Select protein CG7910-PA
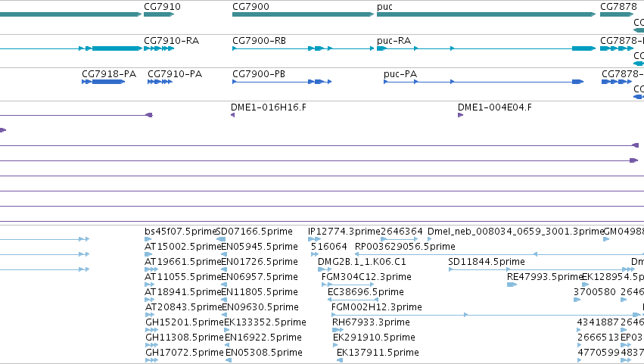 pyautogui.click(x=175, y=74)
